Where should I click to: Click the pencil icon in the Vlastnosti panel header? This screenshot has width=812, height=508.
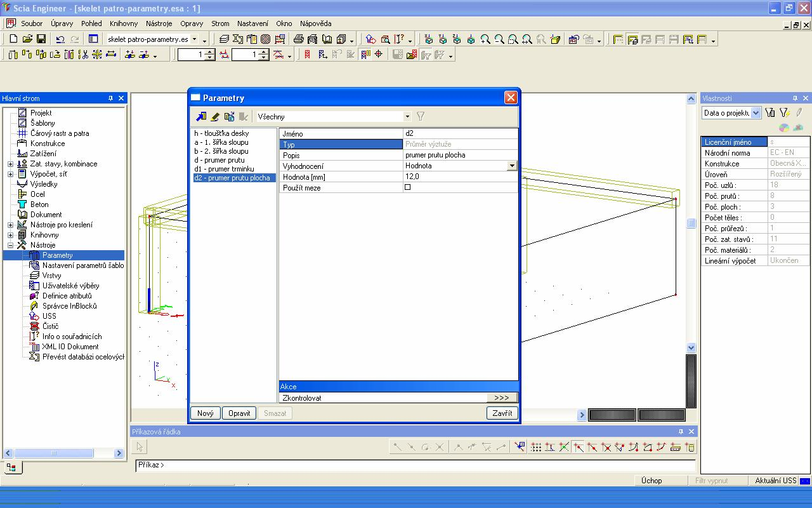point(799,112)
